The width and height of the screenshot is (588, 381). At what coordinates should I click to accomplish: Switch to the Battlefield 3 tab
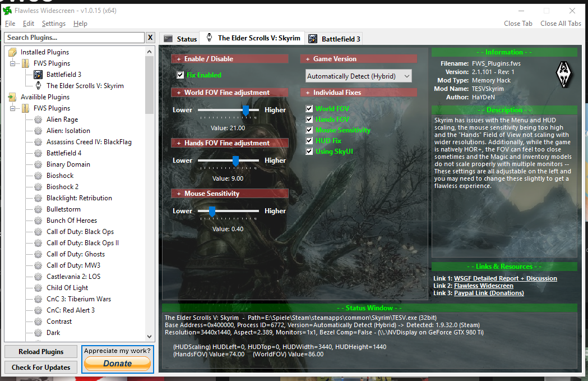click(335, 39)
